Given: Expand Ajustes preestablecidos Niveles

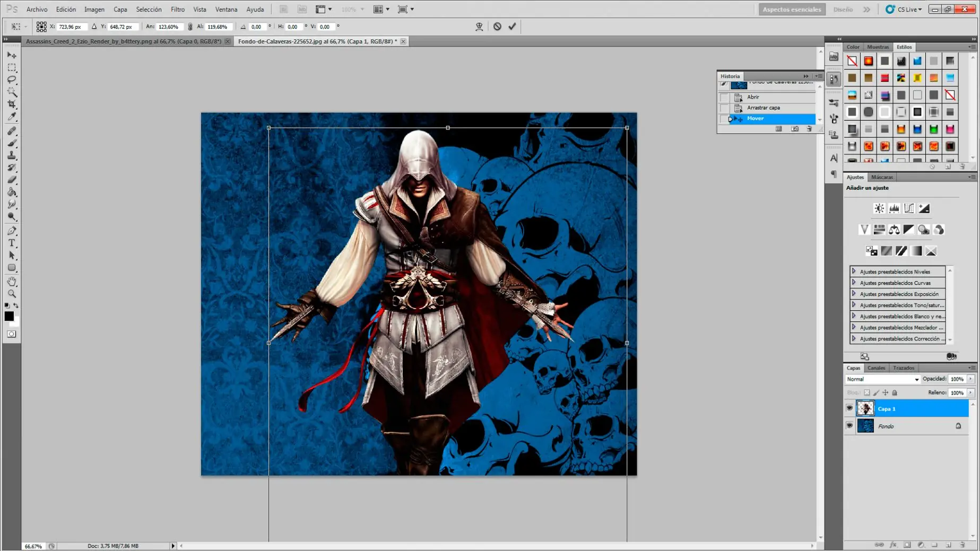Looking at the screenshot, I should pos(854,272).
